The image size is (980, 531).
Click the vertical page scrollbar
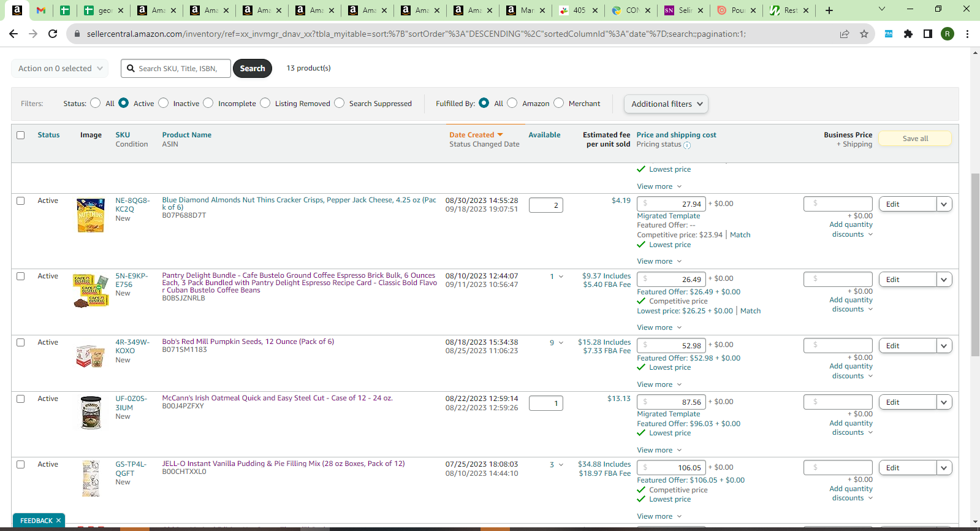pyautogui.click(x=975, y=265)
